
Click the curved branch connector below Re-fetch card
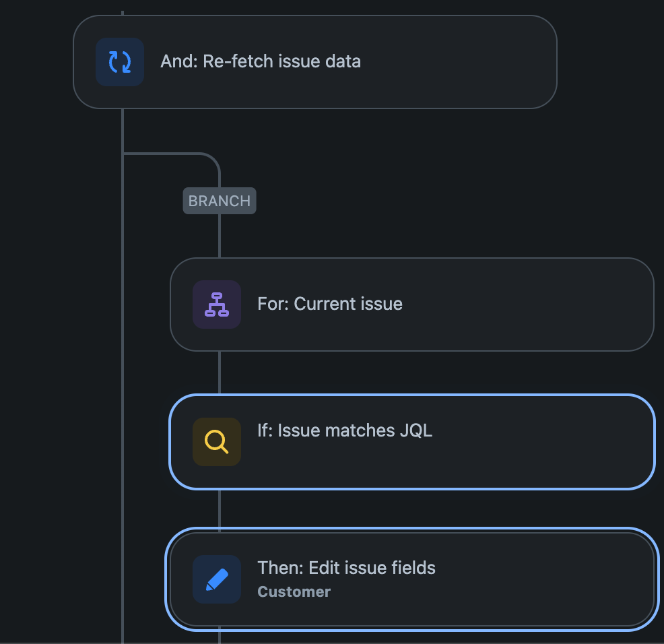[202, 156]
